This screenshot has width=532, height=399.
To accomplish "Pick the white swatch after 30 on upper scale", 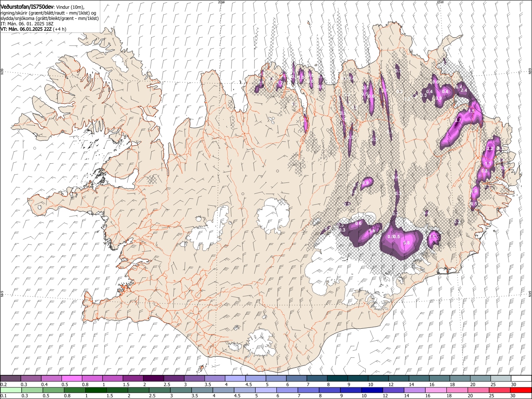I will (521, 379).
